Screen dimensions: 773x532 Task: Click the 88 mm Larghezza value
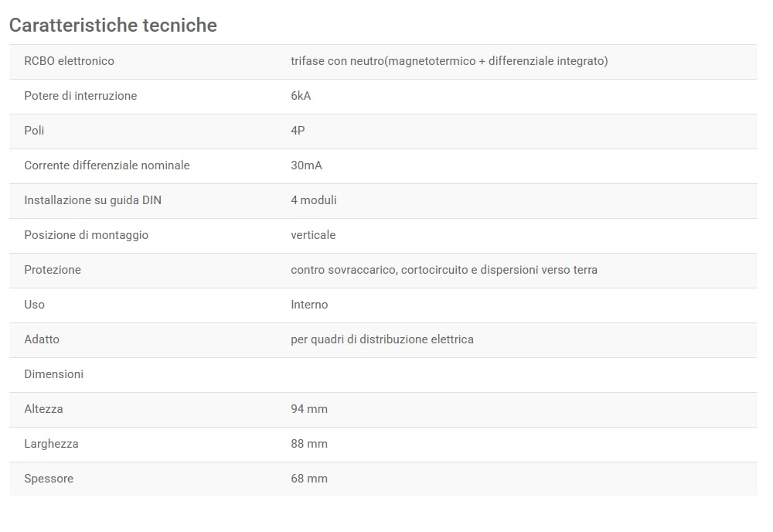[x=309, y=444]
